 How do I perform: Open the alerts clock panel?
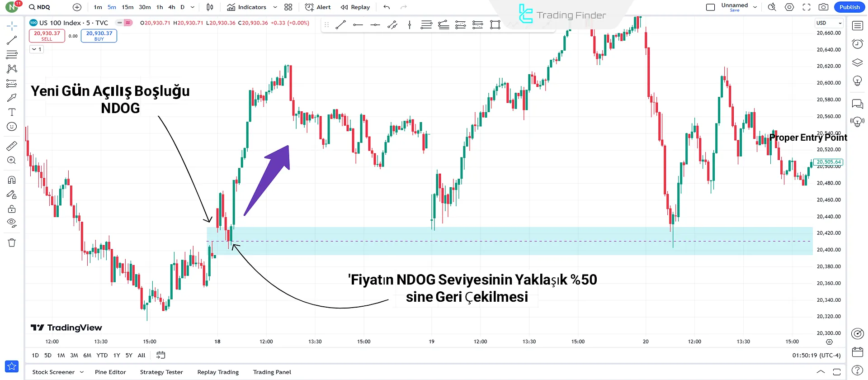coord(857,44)
